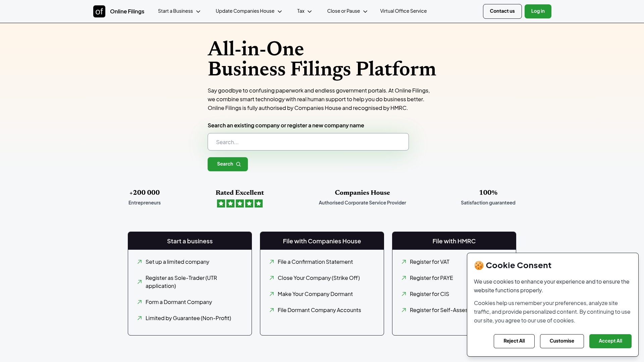This screenshot has height=362, width=644.
Task: Open the Start a Business menu
Action: tap(179, 11)
